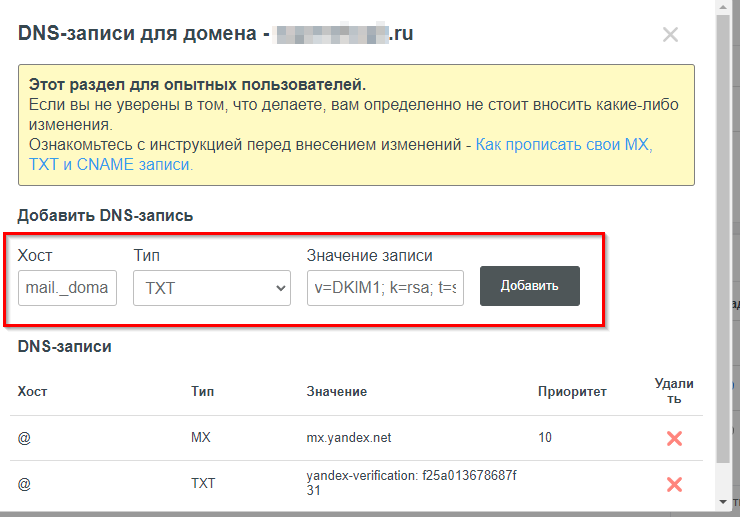Viewport: 740px width, 517px height.
Task: Click the scrollbar down arrow
Action: click(722, 500)
